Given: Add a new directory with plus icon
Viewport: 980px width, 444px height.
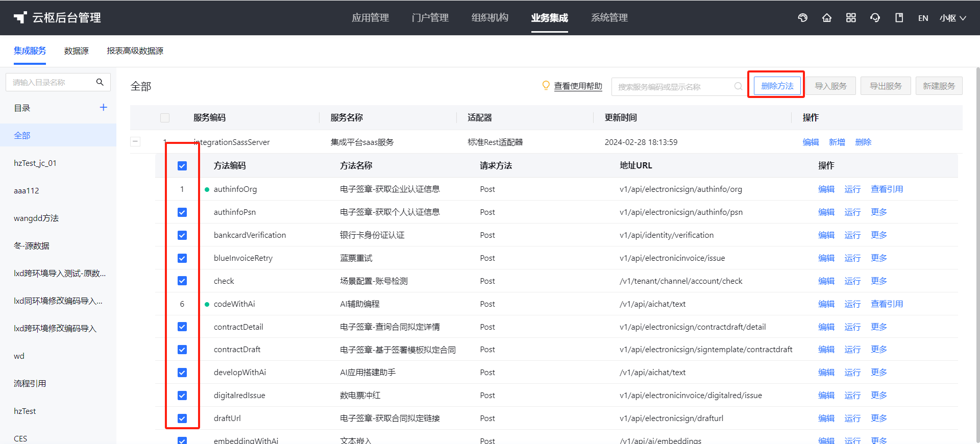Looking at the screenshot, I should coord(103,107).
